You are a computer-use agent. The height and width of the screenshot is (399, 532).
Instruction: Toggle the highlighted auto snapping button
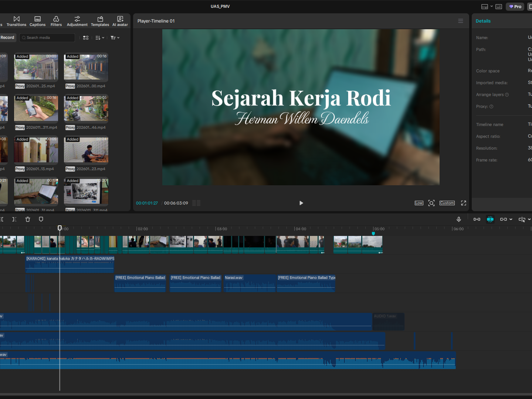tap(490, 219)
